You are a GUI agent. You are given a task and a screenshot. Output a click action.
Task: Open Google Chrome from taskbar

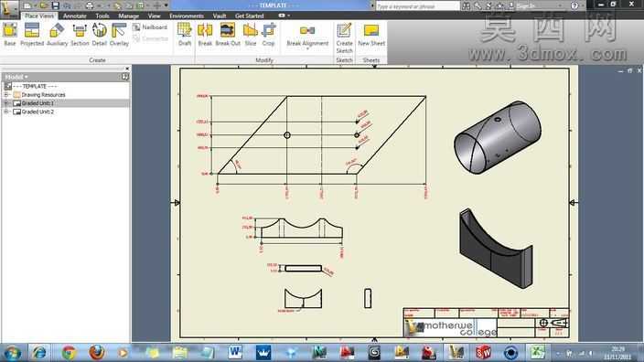click(x=69, y=353)
